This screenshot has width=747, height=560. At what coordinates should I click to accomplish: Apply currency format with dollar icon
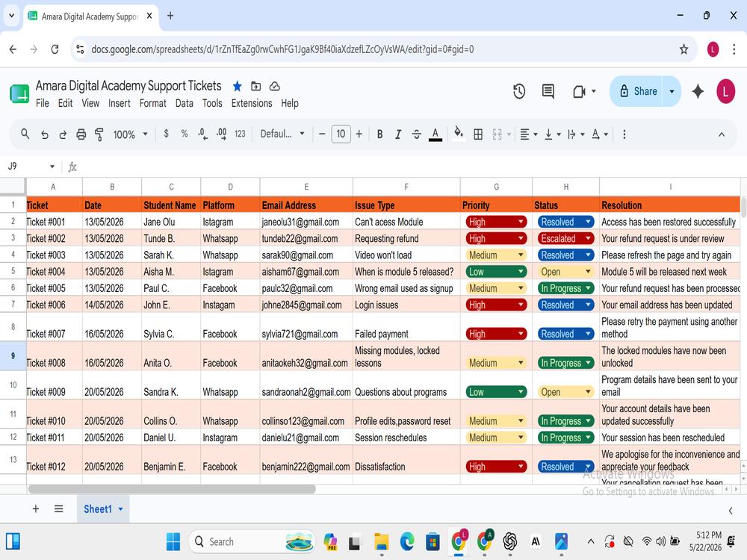(x=166, y=134)
